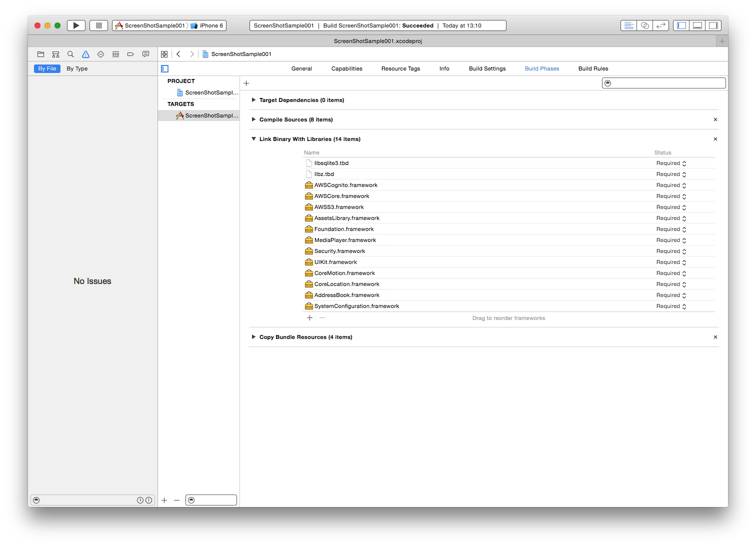Stop the running build

click(98, 25)
